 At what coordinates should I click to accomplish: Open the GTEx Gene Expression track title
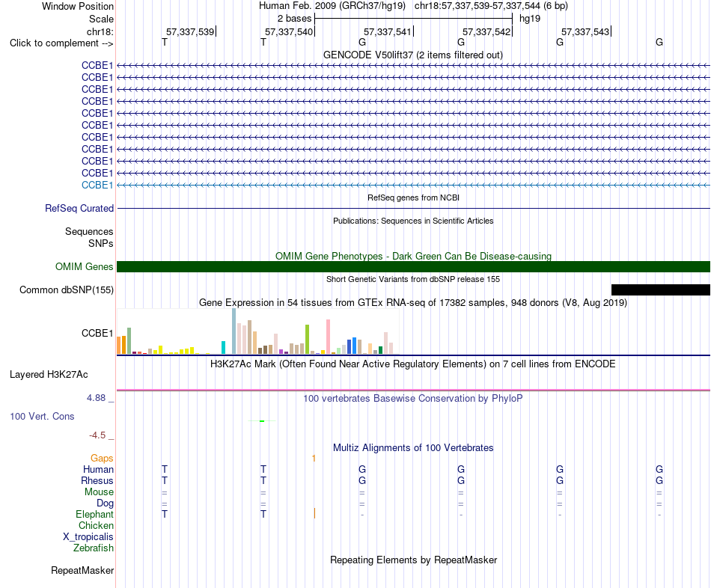click(412, 302)
